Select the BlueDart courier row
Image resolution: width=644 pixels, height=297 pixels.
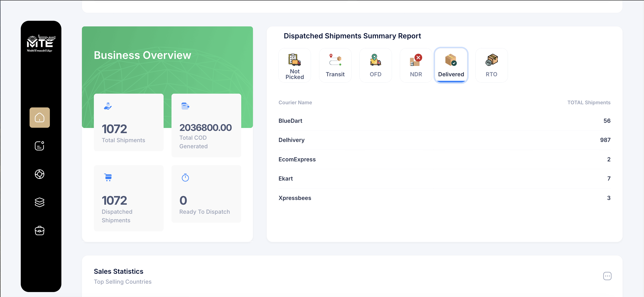point(444,121)
